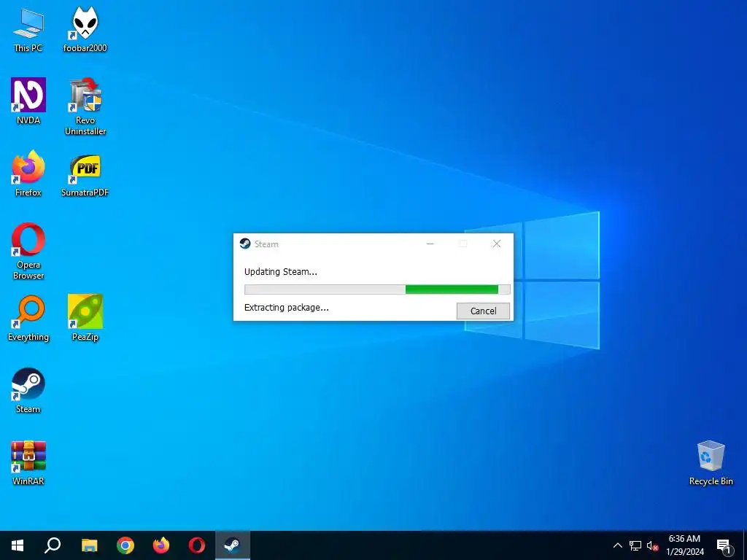The image size is (747, 560).
Task: Select the Firefox desktop shortcut
Action: pos(28,174)
